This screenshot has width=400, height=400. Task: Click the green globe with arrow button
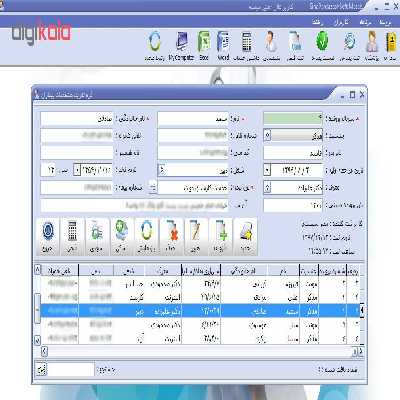[x=121, y=237]
